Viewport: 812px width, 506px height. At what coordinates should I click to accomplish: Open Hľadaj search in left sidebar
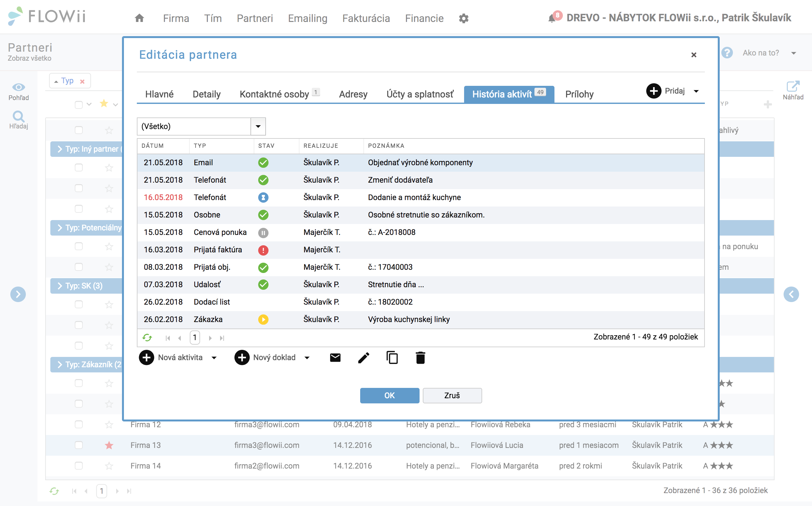click(18, 116)
